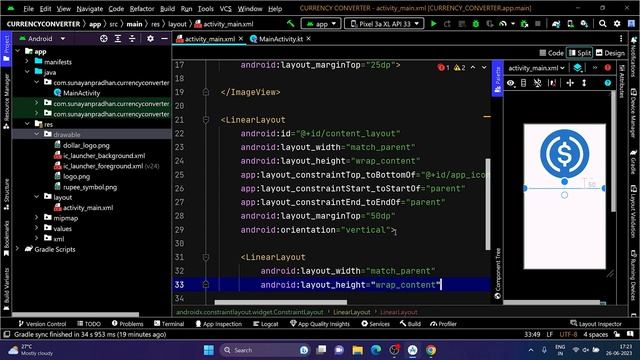Open project panel options gear icon
Screen dimensions: 640x360
pyautogui.click(x=150, y=38)
